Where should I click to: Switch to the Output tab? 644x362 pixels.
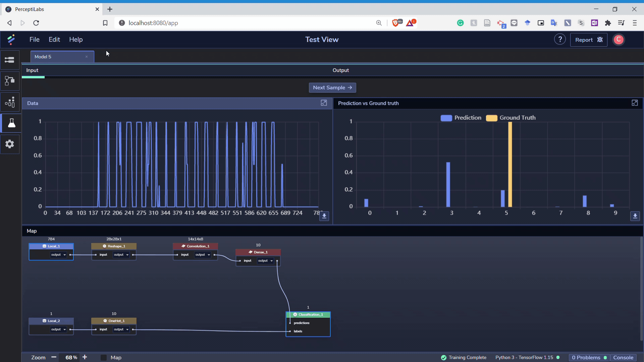pos(340,70)
